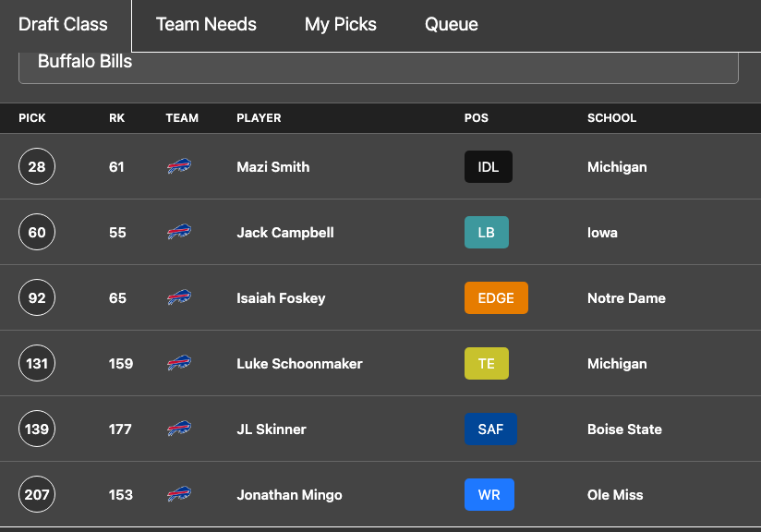The image size is (761, 532).
Task: Click the Bills logo in Isaiah Foskey row
Action: pos(179,297)
